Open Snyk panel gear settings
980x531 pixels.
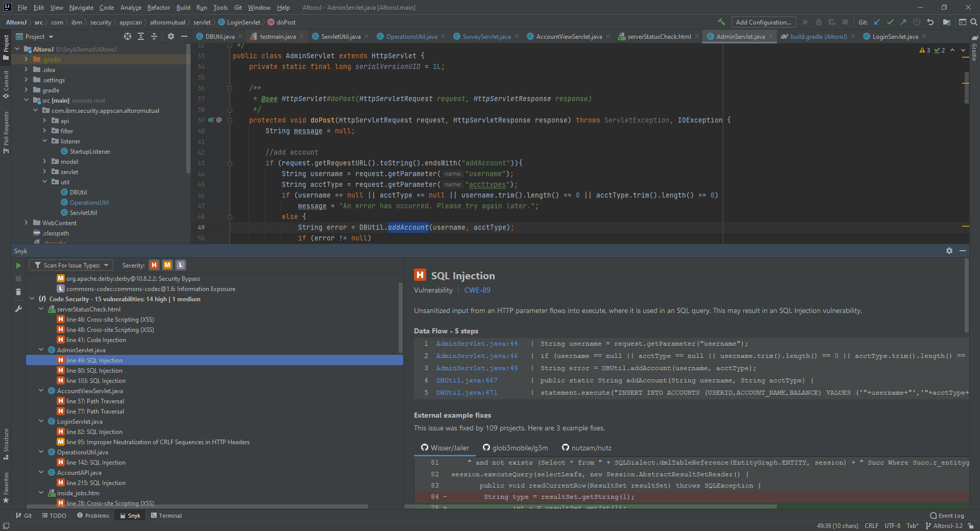pos(949,251)
